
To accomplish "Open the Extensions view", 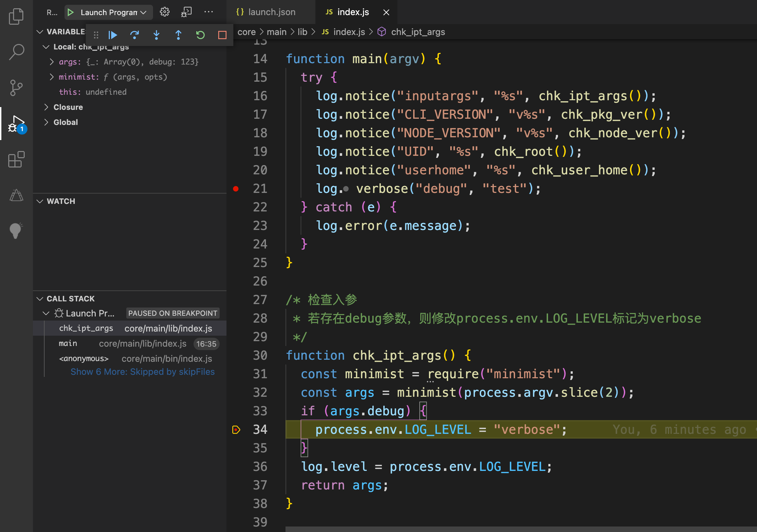I will 16,160.
